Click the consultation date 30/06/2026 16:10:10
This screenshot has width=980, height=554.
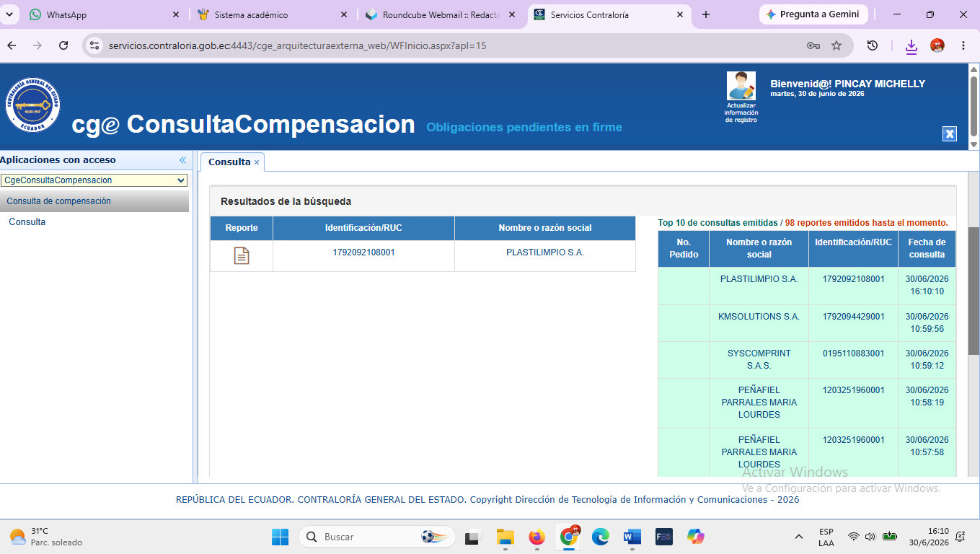[927, 286]
